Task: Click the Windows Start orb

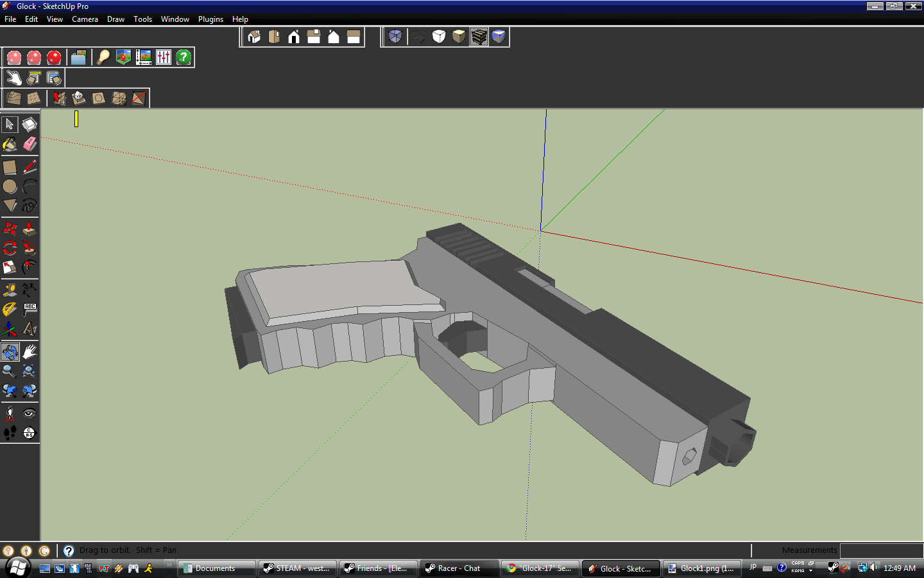Action: 18,568
